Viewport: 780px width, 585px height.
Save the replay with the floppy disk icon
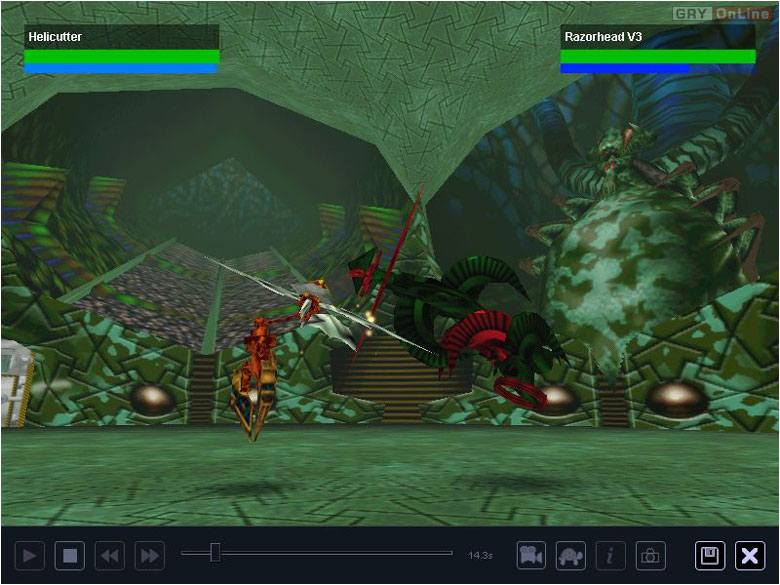pos(711,556)
